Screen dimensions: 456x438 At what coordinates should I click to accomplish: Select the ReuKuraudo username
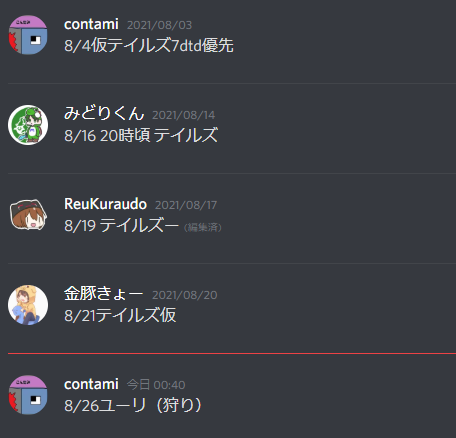click(105, 204)
